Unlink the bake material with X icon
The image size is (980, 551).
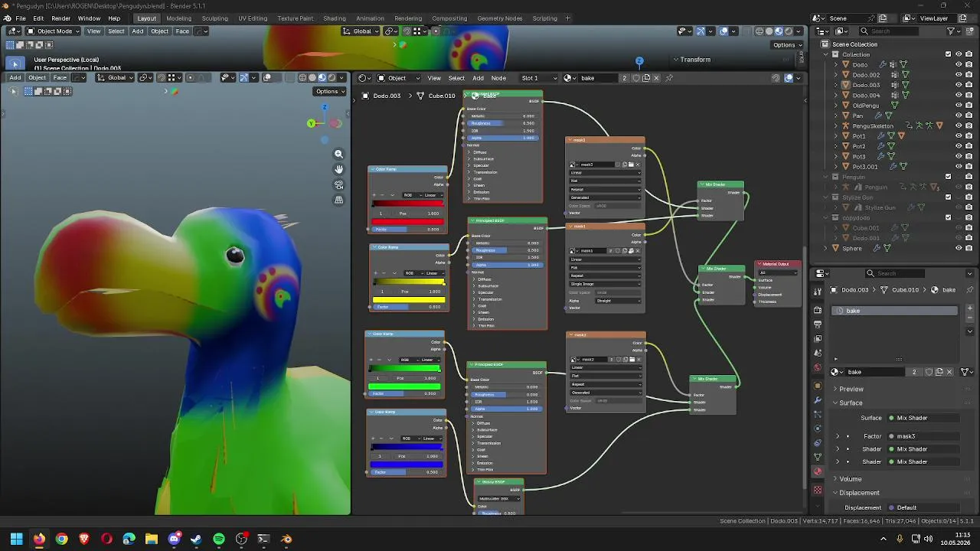click(x=949, y=372)
